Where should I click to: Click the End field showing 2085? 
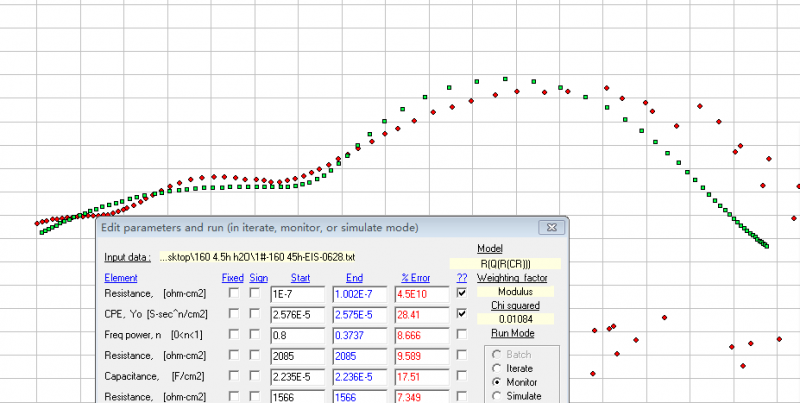point(360,356)
